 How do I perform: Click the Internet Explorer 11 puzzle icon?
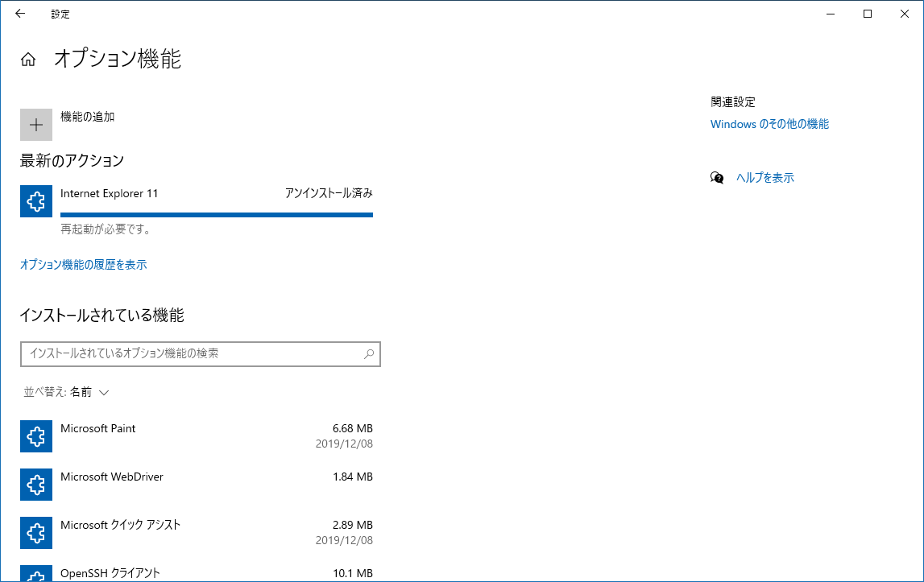36,201
